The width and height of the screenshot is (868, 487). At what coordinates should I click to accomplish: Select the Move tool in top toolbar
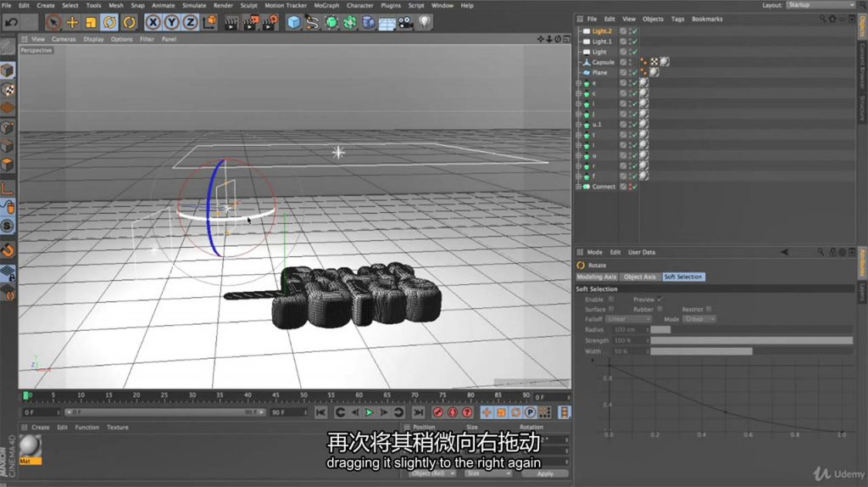click(73, 22)
